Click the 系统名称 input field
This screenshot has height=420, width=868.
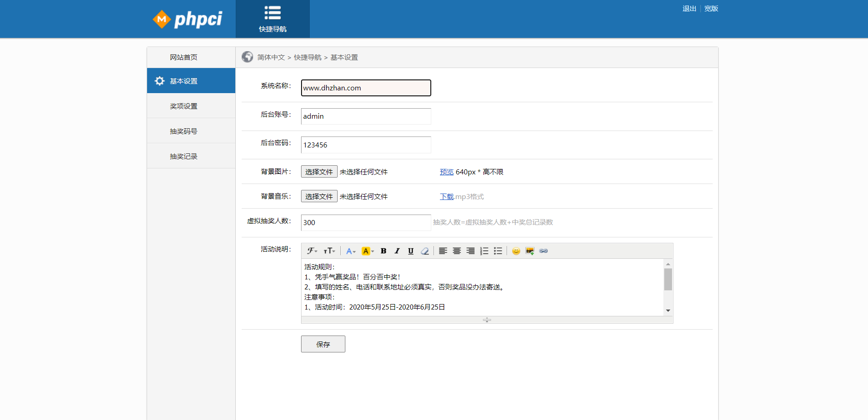pyautogui.click(x=365, y=88)
